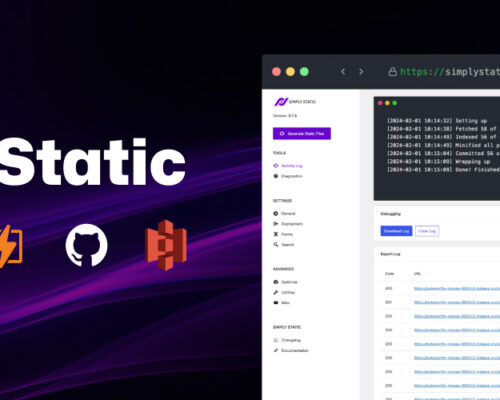This screenshot has width=500, height=400.
Task: Click the 'Minified all' log line
Action: [x=443, y=145]
